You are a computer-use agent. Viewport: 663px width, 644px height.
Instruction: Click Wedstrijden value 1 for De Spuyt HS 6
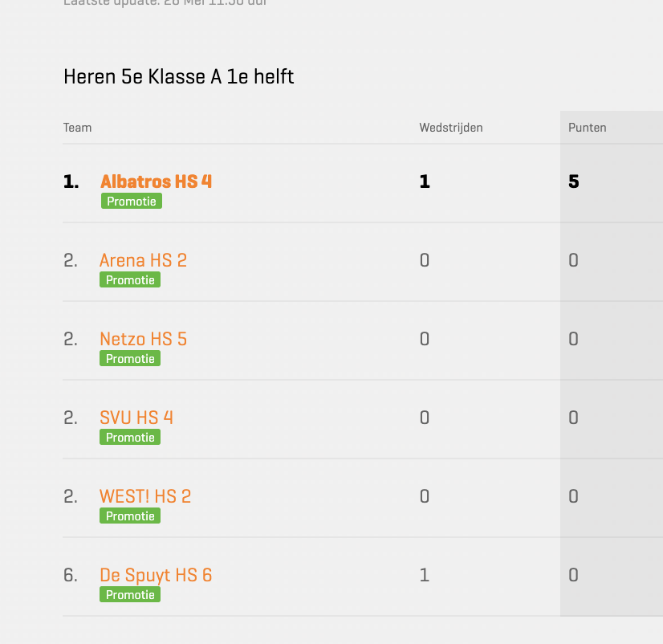click(425, 575)
